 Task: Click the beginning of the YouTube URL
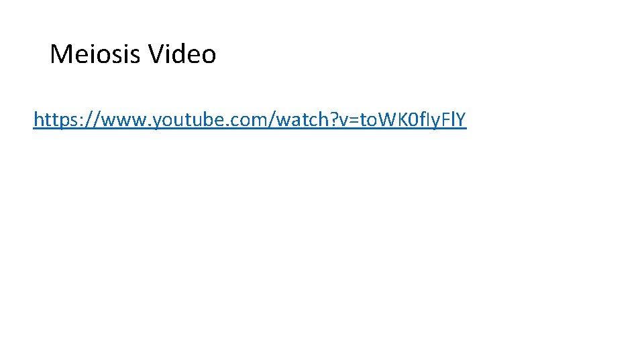pos(36,120)
